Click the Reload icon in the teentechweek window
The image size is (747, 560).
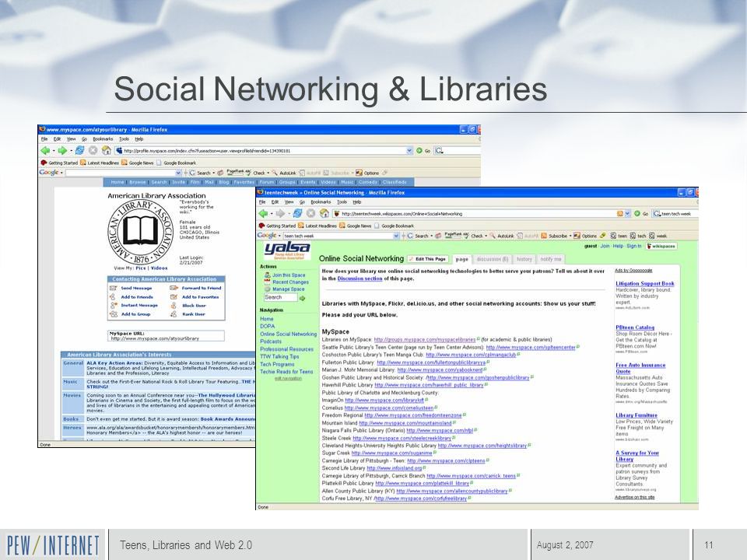(x=297, y=213)
